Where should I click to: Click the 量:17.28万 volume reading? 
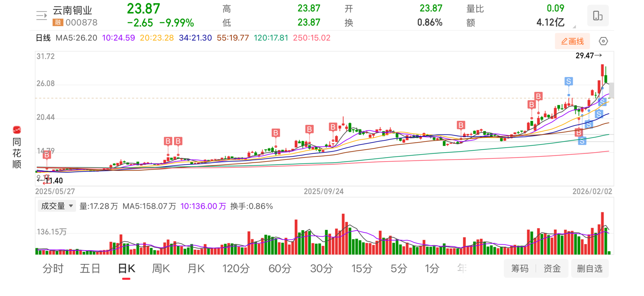click(99, 206)
